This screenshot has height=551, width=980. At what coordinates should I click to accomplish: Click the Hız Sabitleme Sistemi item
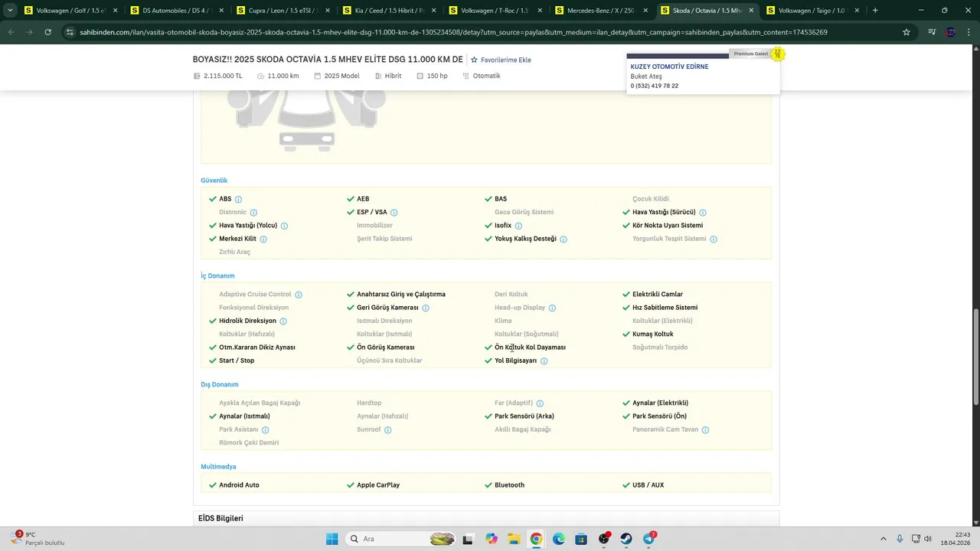coord(665,308)
